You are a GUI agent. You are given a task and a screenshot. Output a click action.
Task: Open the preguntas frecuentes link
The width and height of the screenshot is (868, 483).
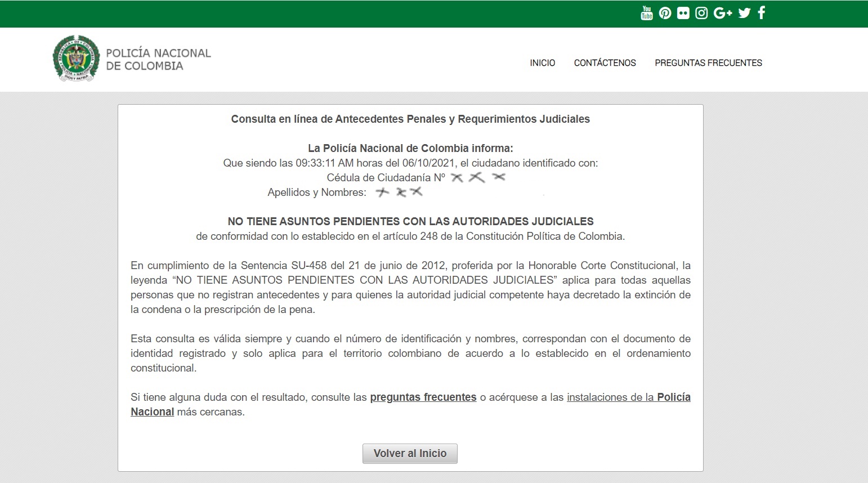(x=422, y=397)
